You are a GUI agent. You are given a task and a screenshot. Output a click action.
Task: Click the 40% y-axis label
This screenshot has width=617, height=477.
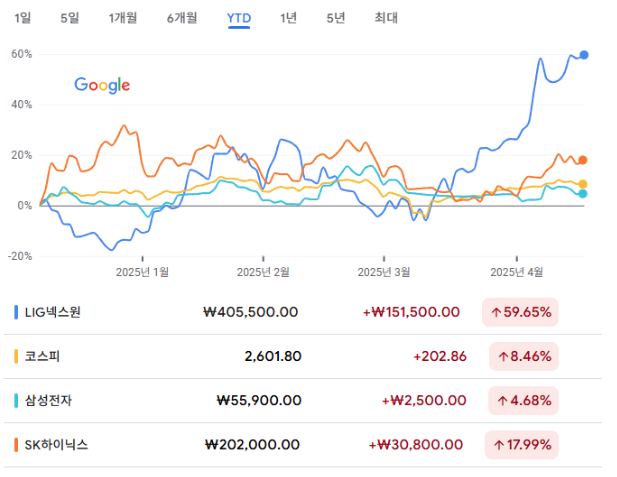(22, 105)
